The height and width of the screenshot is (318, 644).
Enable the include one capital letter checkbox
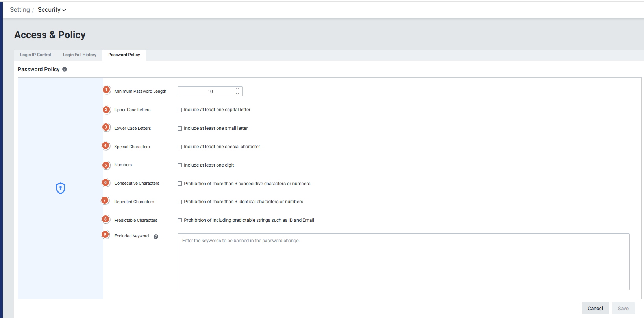coord(180,110)
